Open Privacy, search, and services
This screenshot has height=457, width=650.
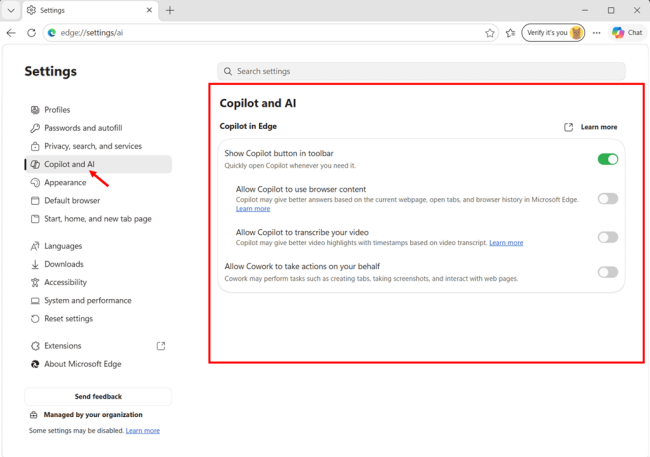(98, 146)
